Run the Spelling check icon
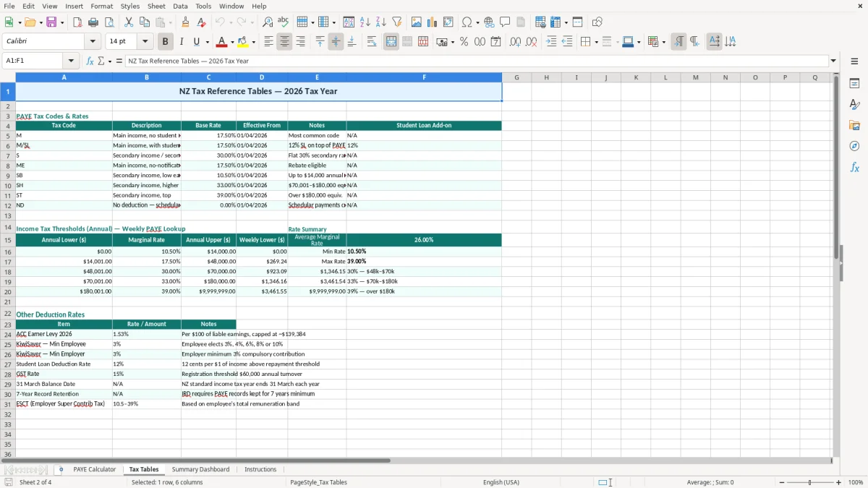Image resolution: width=868 pixels, height=488 pixels. click(283, 22)
